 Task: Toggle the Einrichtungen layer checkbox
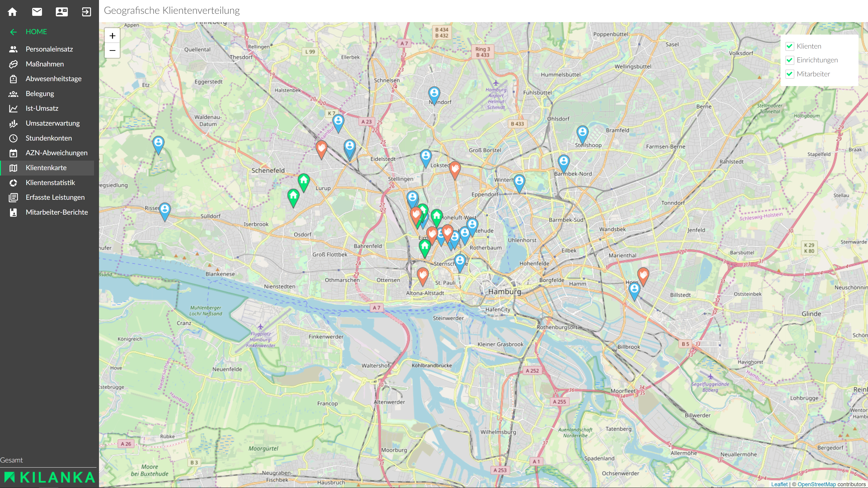[790, 60]
